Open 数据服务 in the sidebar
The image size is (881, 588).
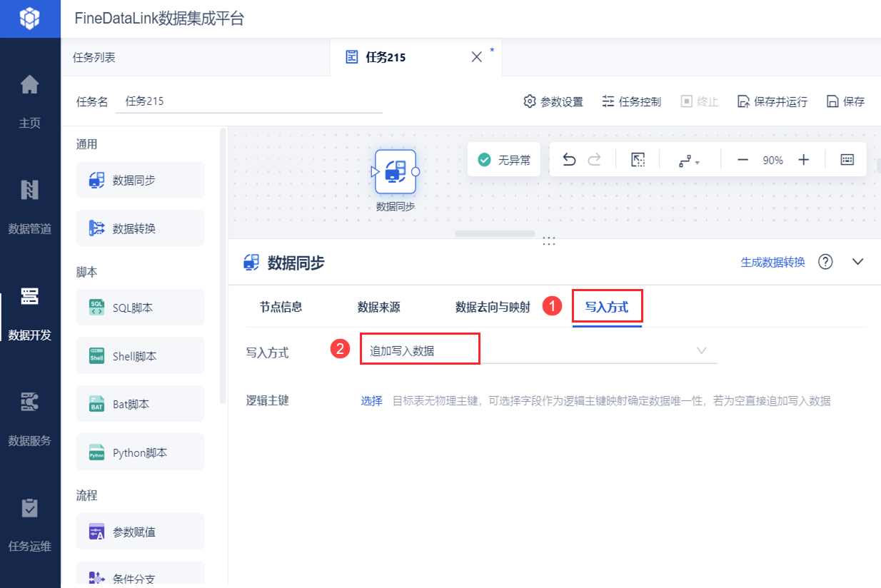(x=30, y=420)
